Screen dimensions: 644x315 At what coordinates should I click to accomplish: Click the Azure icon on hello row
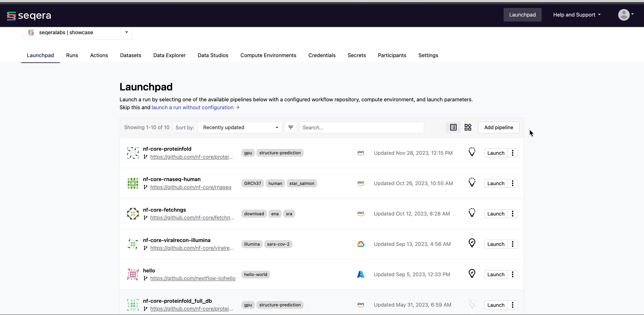(x=360, y=274)
